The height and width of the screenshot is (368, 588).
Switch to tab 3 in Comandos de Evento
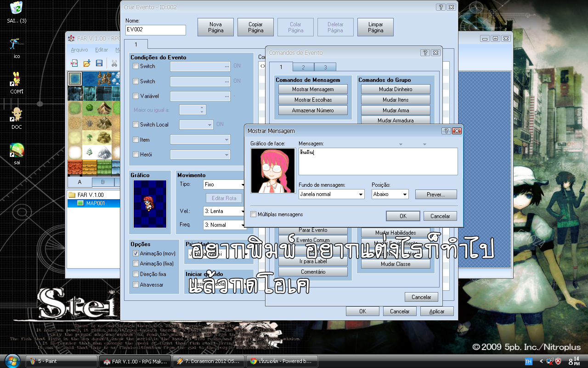coord(325,67)
